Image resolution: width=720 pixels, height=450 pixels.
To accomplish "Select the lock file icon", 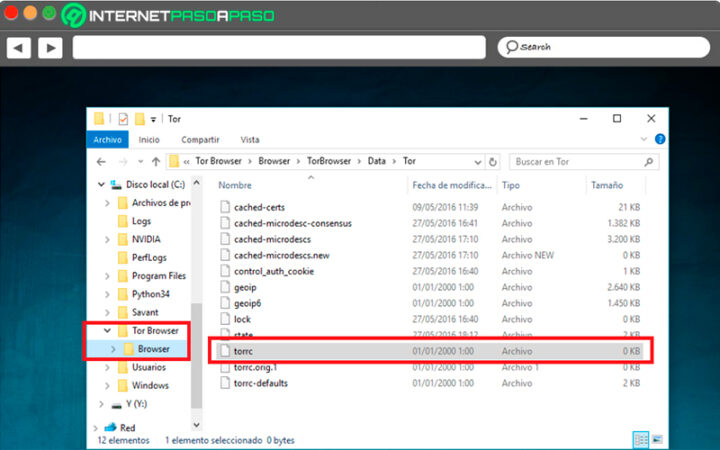I will point(225,319).
